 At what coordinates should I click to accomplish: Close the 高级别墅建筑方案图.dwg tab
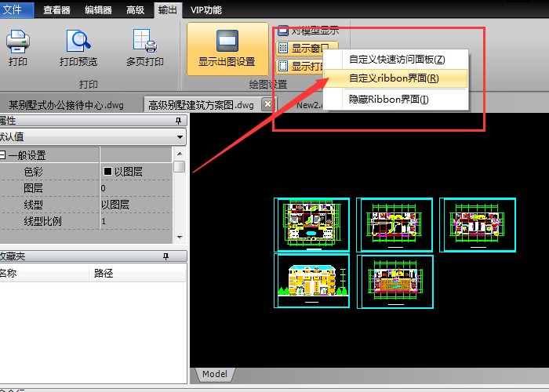[267, 104]
